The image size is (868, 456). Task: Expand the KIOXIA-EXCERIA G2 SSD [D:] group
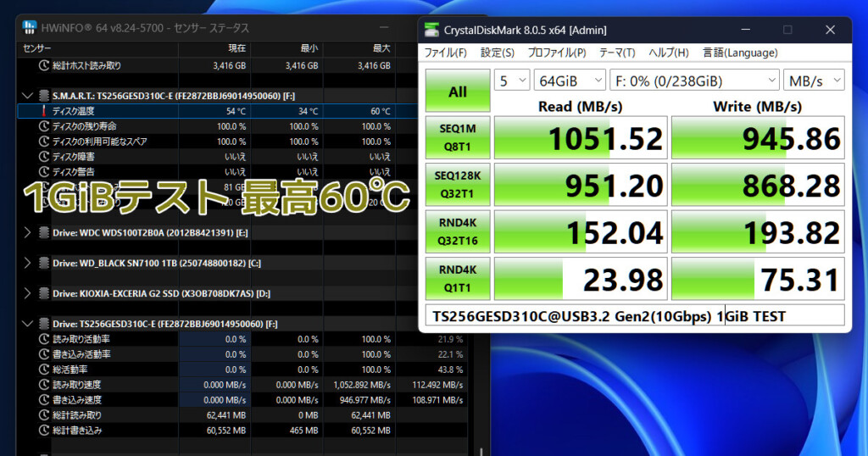[27, 293]
